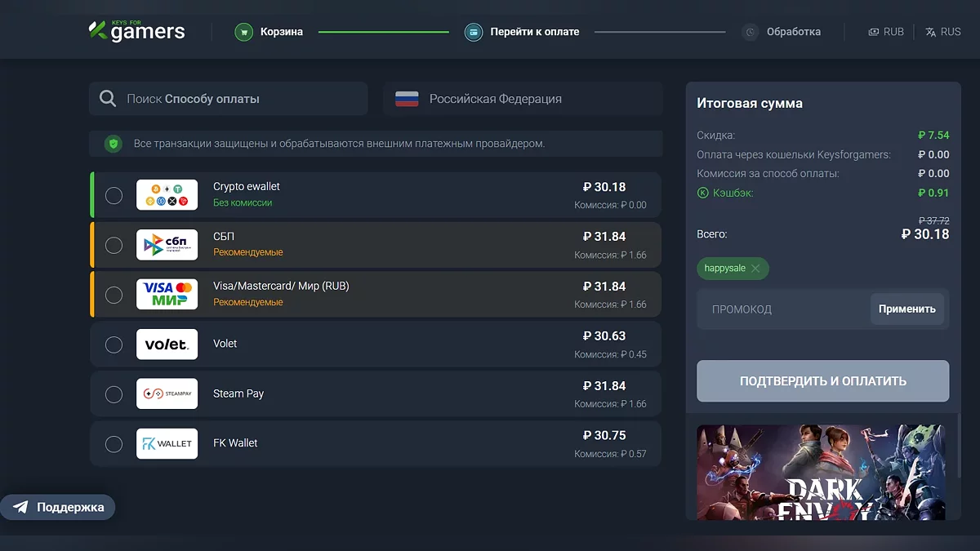980x551 pixels.
Task: Remove the happysale promo code tag
Action: pyautogui.click(x=755, y=269)
